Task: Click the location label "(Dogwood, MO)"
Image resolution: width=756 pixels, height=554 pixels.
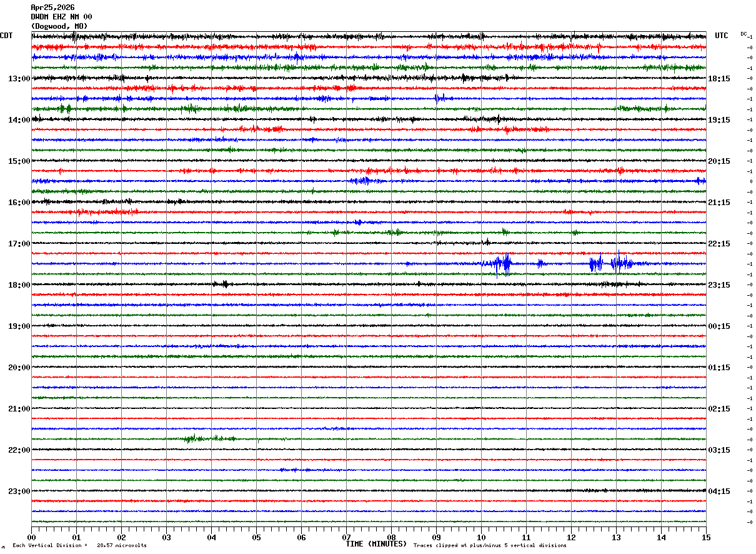Action: point(59,26)
